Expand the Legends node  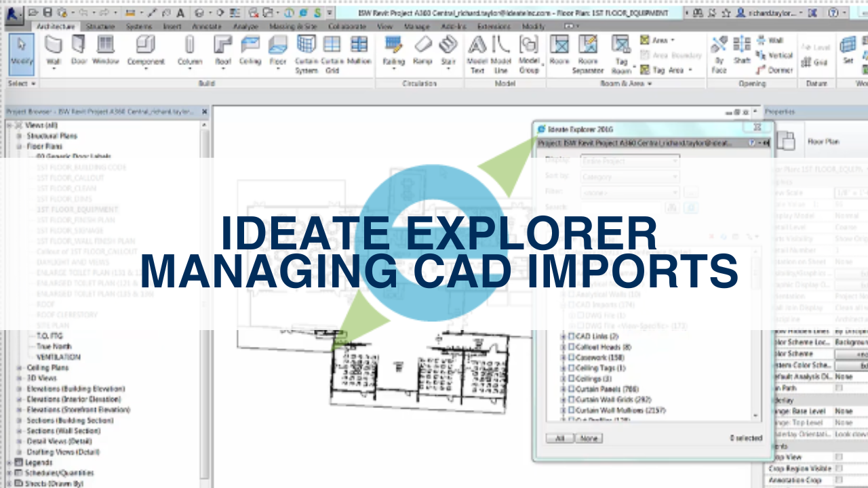coord(9,462)
